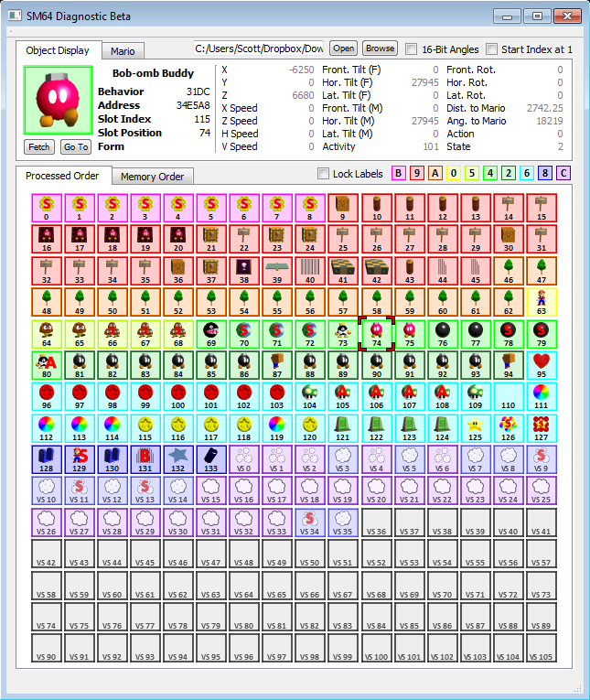Click the Address value 34E5A8

click(x=193, y=105)
